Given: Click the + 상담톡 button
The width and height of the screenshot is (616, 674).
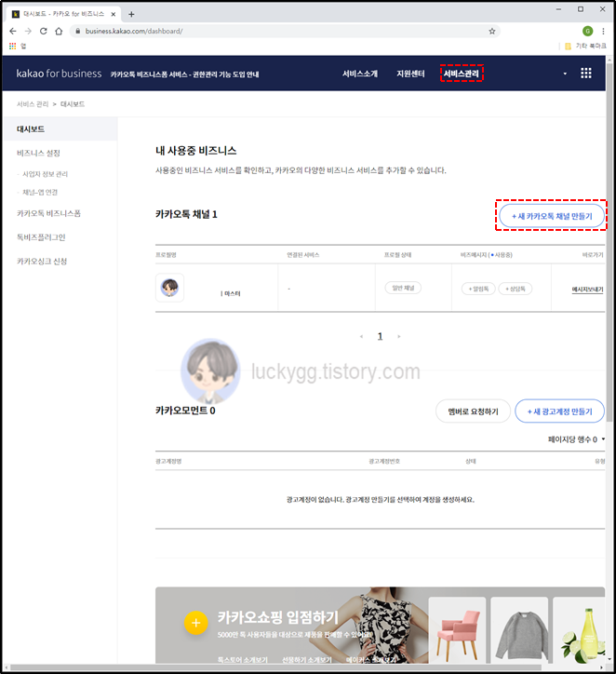Looking at the screenshot, I should coord(516,289).
